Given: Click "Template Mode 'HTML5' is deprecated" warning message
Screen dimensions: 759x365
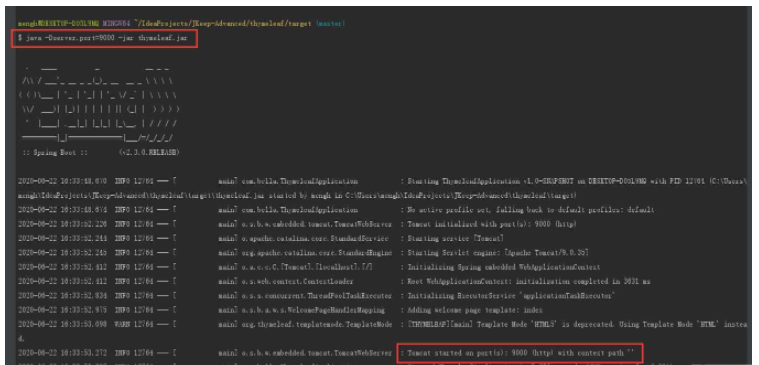Looking at the screenshot, I should [577, 324].
